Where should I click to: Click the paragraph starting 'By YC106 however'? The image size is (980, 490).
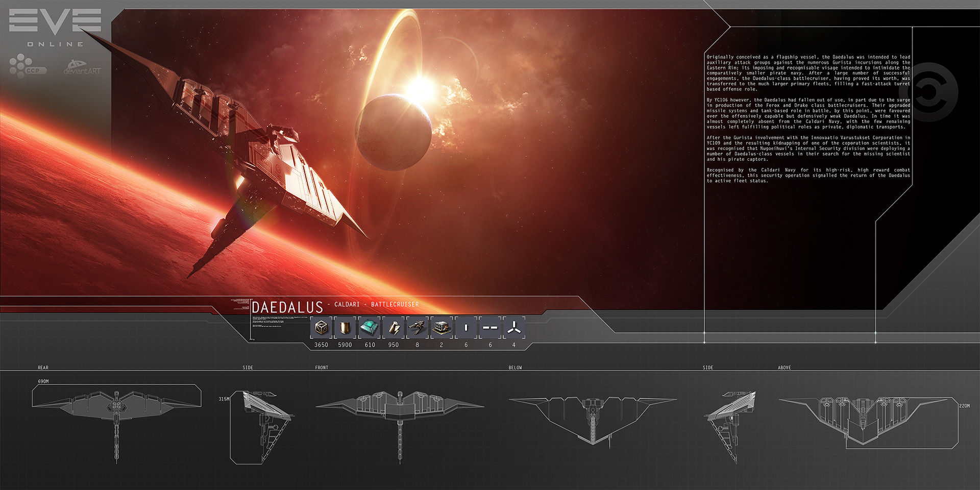tap(808, 113)
